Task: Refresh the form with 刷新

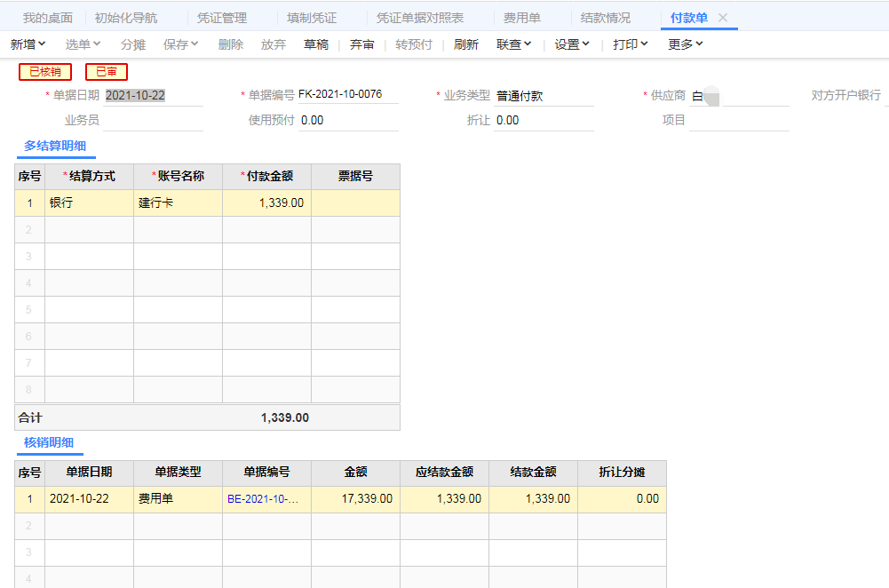Action: pos(466,44)
